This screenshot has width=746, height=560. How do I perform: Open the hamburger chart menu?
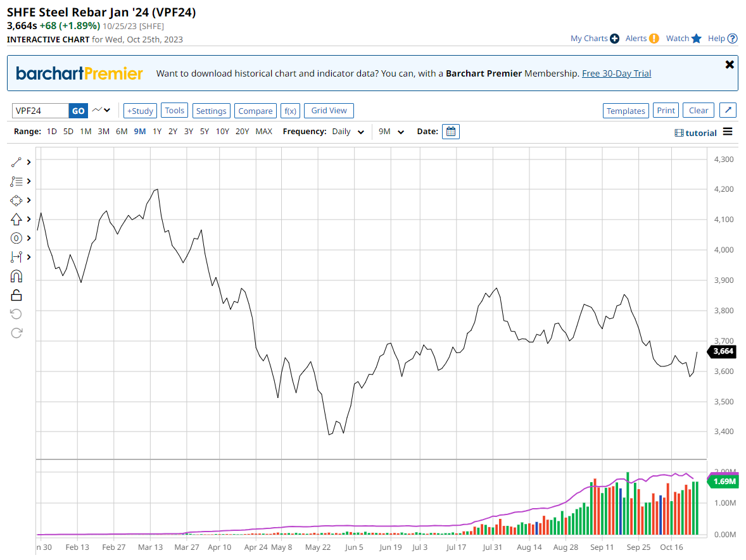point(728,132)
